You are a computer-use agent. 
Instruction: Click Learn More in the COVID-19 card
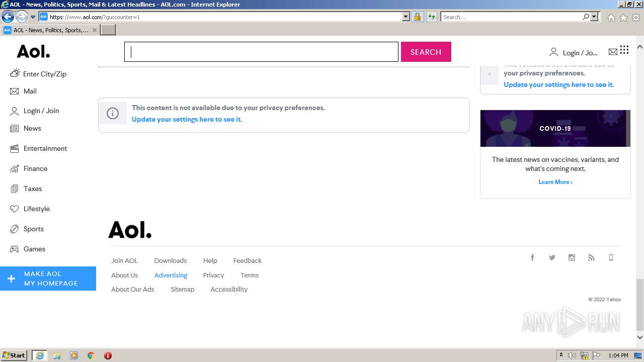[555, 182]
